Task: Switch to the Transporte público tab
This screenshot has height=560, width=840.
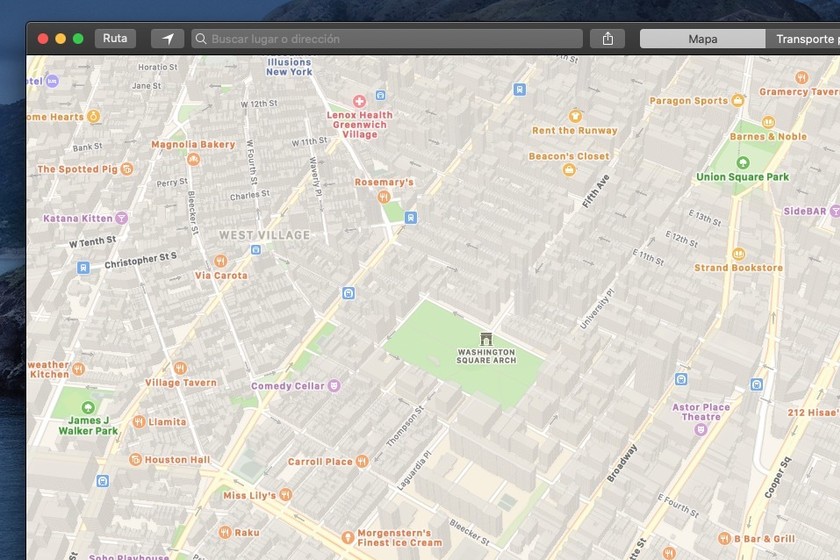Action: [x=804, y=39]
